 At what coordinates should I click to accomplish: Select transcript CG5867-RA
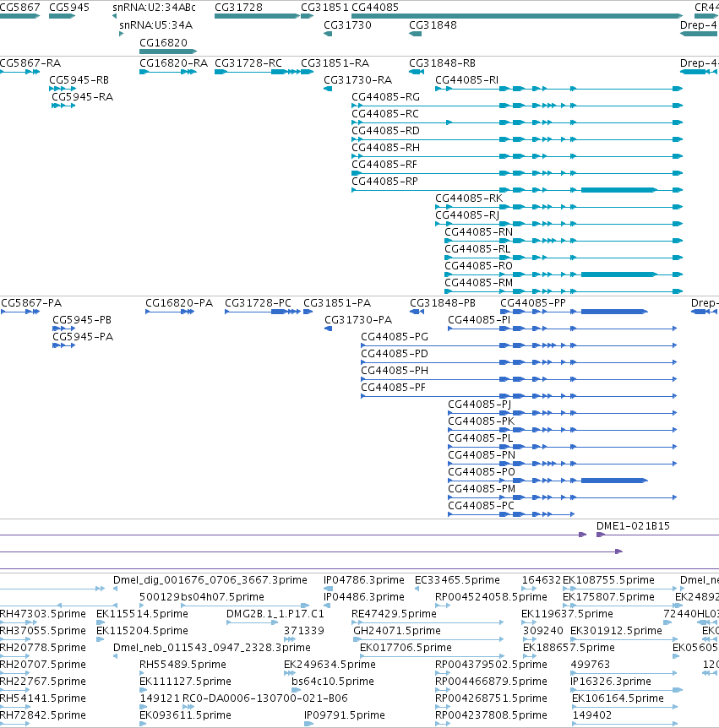[x=30, y=63]
